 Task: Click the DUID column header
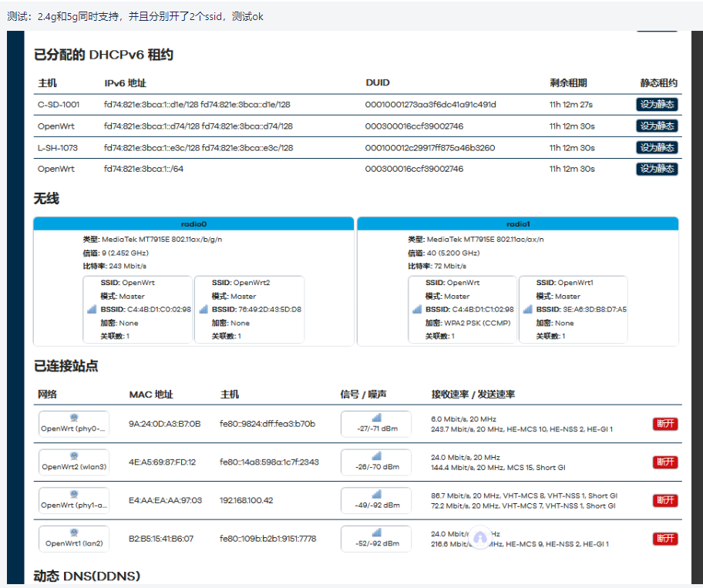pyautogui.click(x=378, y=83)
